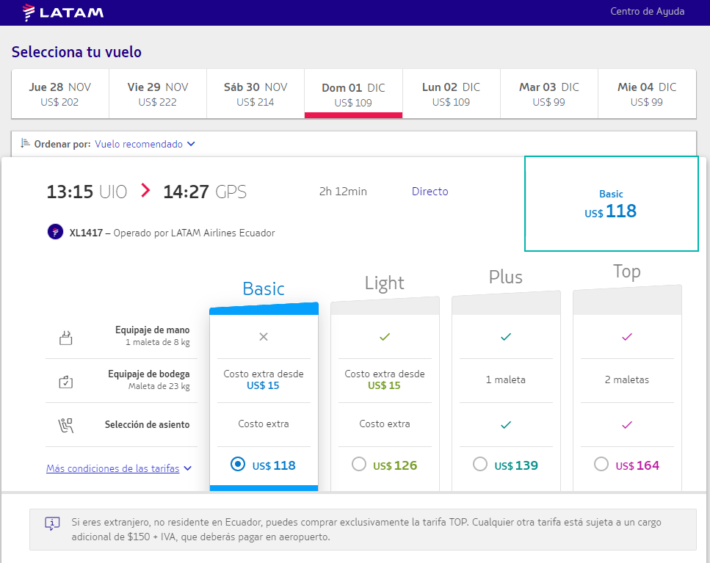The image size is (710, 563).
Task: Click the 2h 12min duration text
Action: [343, 192]
